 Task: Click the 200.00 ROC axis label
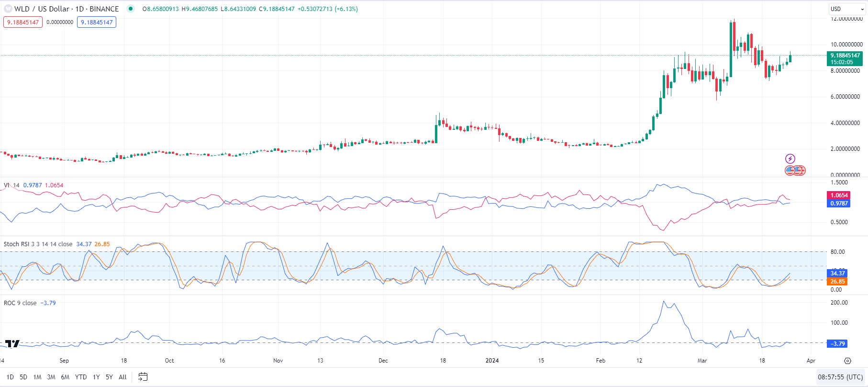[839, 303]
